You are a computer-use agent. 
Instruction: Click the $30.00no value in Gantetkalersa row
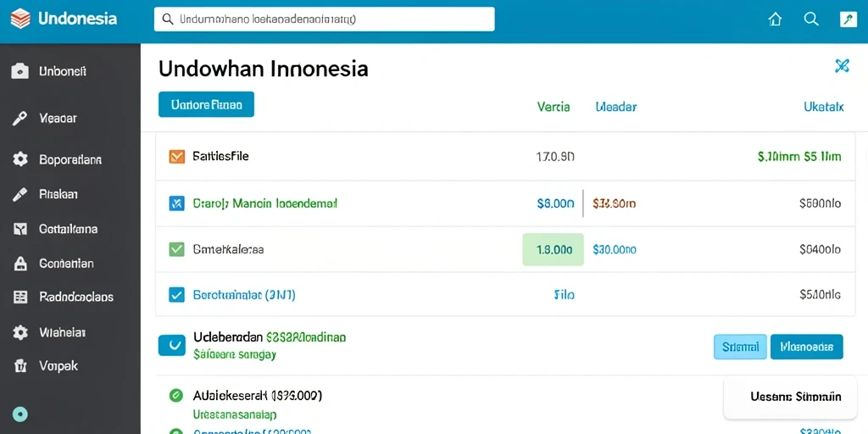(x=614, y=250)
